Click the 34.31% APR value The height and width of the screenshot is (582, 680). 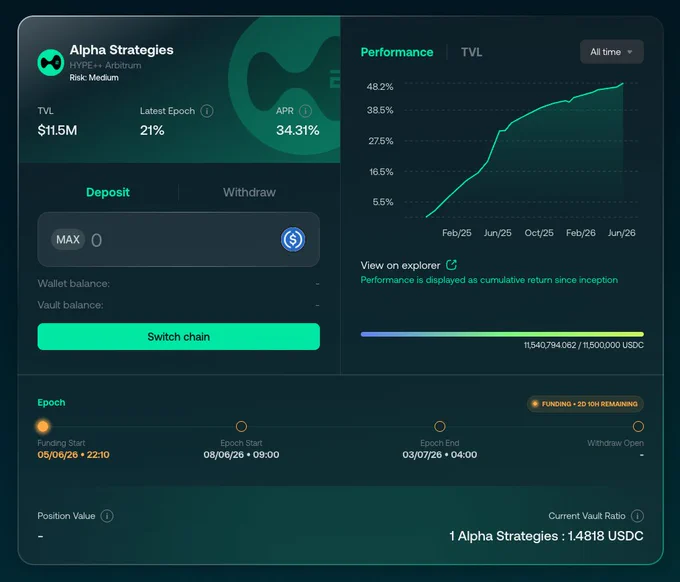point(298,130)
